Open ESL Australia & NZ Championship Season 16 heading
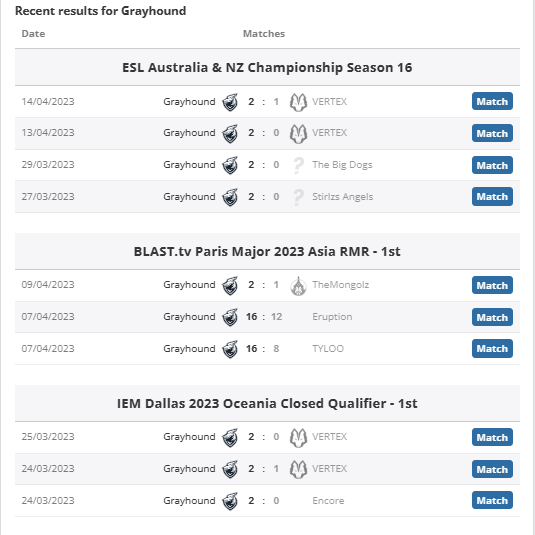The width and height of the screenshot is (535, 535). [267, 68]
